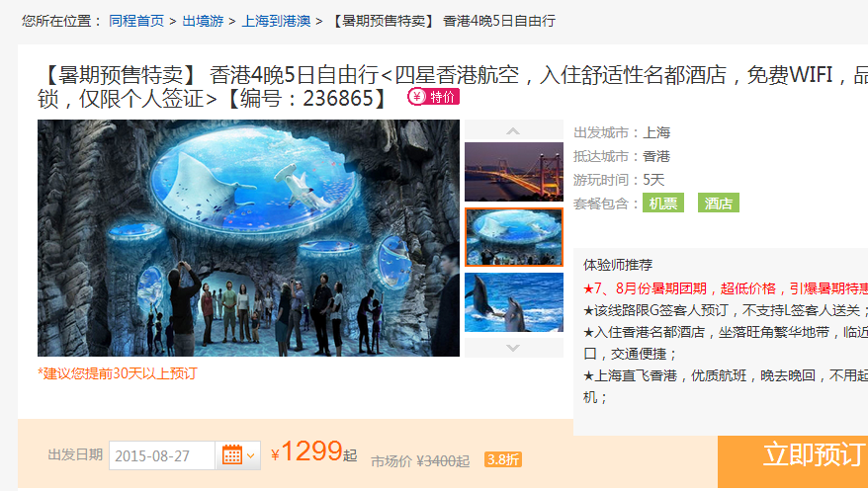The width and height of the screenshot is (868, 491).
Task: Click the 3.8折 discount badge
Action: [x=503, y=459]
